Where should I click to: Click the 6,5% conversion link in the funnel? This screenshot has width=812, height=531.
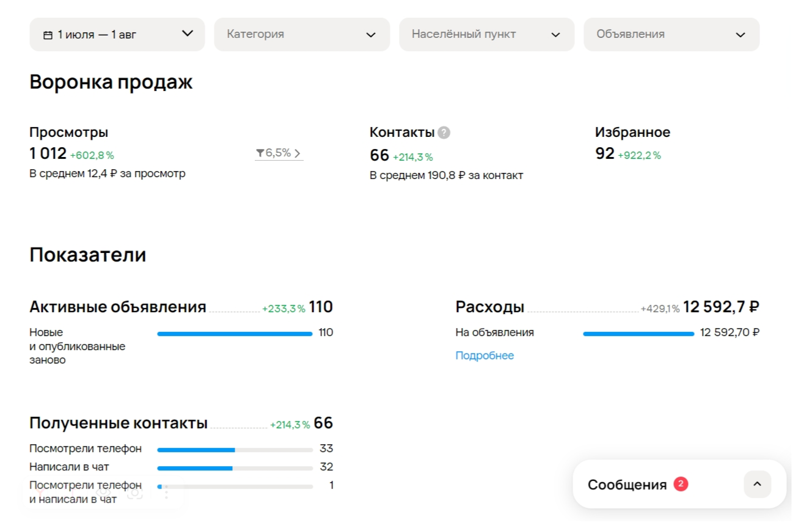(279, 153)
